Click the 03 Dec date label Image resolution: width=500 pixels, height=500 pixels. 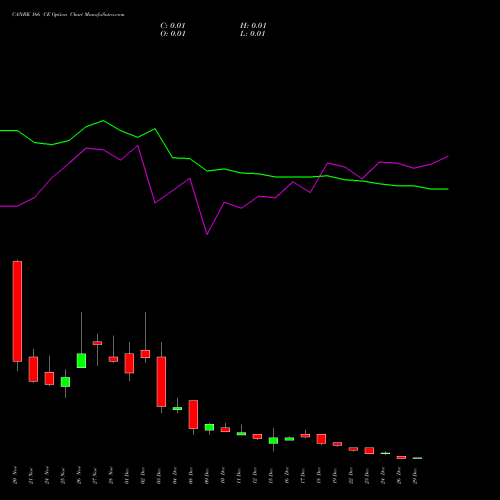[x=159, y=475]
